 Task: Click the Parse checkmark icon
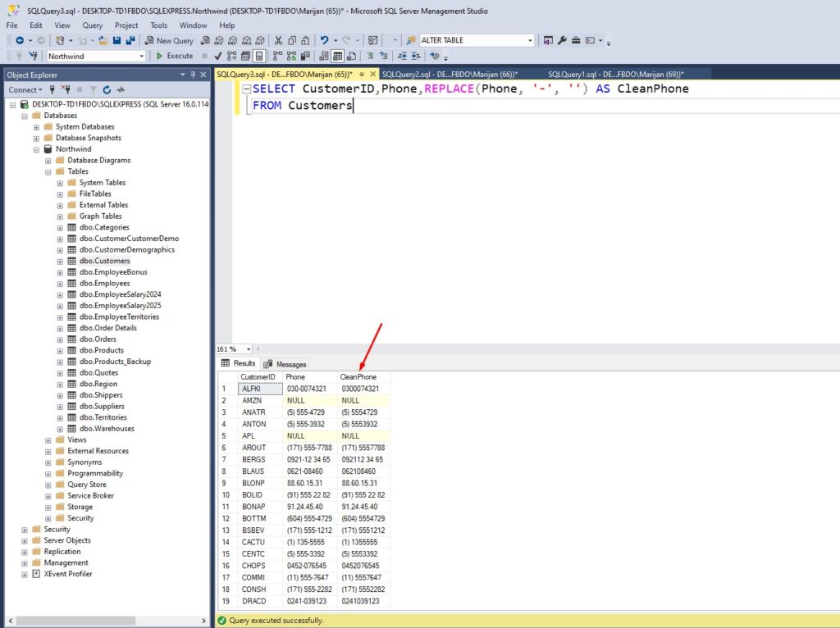click(x=218, y=56)
